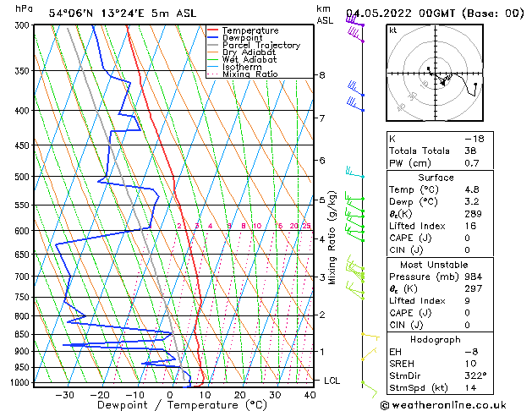
Task: Click the Most Unstable Lifted Index value 9
Action: pos(468,301)
